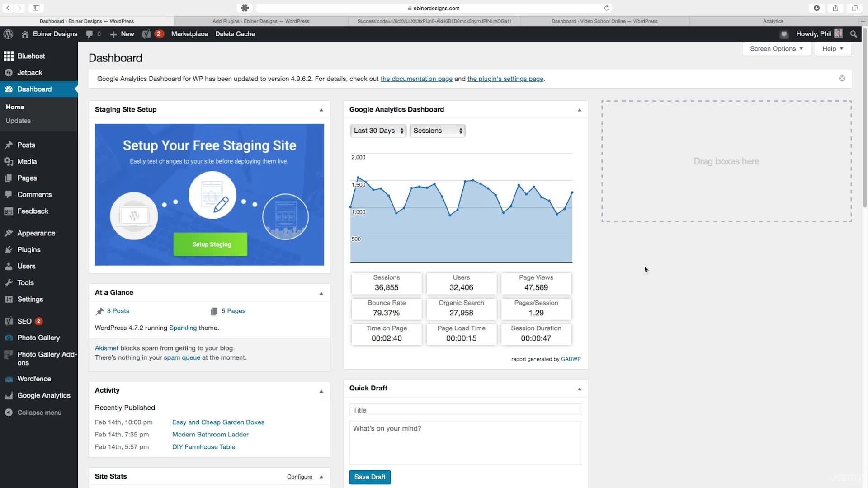Open Pages in sidebar
Image resolution: width=868 pixels, height=488 pixels.
click(x=39, y=178)
